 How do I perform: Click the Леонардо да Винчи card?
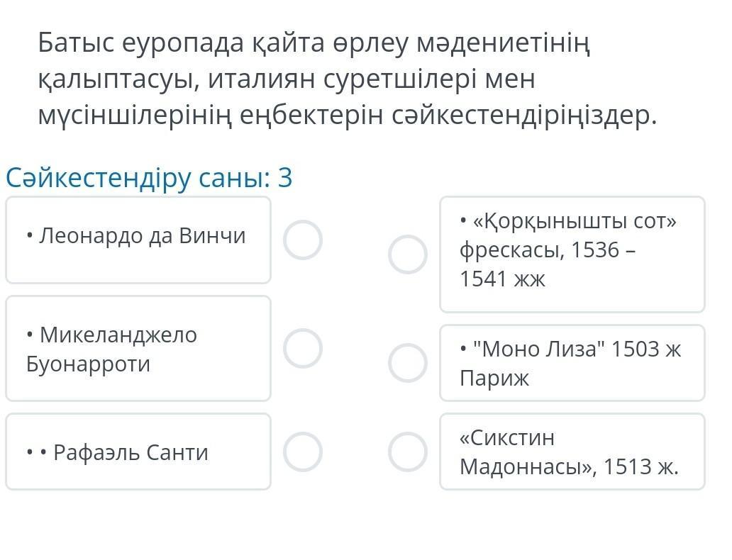pyautogui.click(x=138, y=240)
